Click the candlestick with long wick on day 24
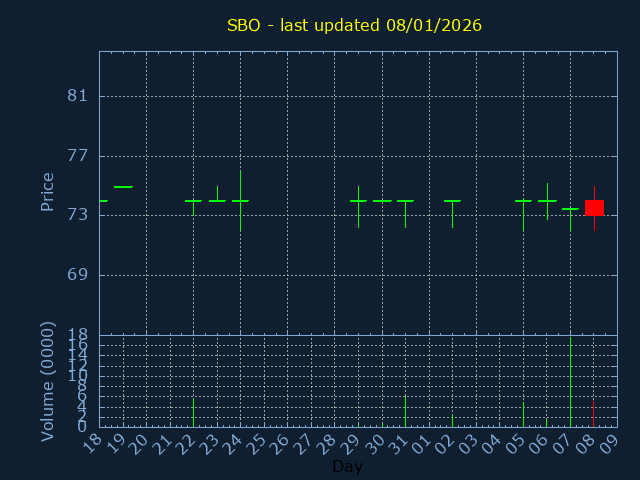The image size is (640, 480). [x=240, y=201]
